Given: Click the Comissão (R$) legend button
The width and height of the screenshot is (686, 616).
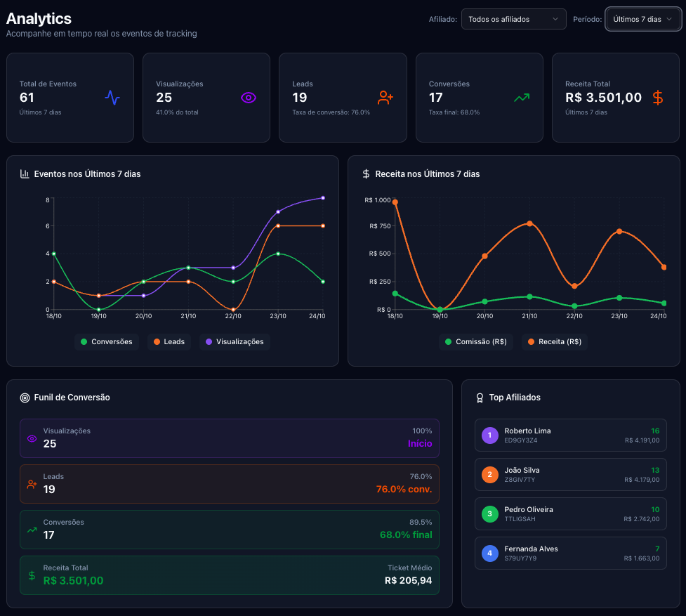Looking at the screenshot, I should click(x=477, y=342).
